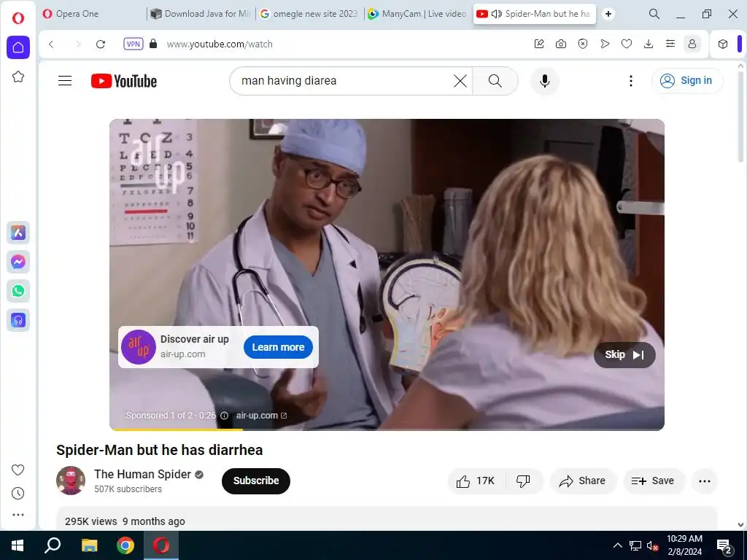Go back to the previous page
This screenshot has height=560, width=747.
51,44
